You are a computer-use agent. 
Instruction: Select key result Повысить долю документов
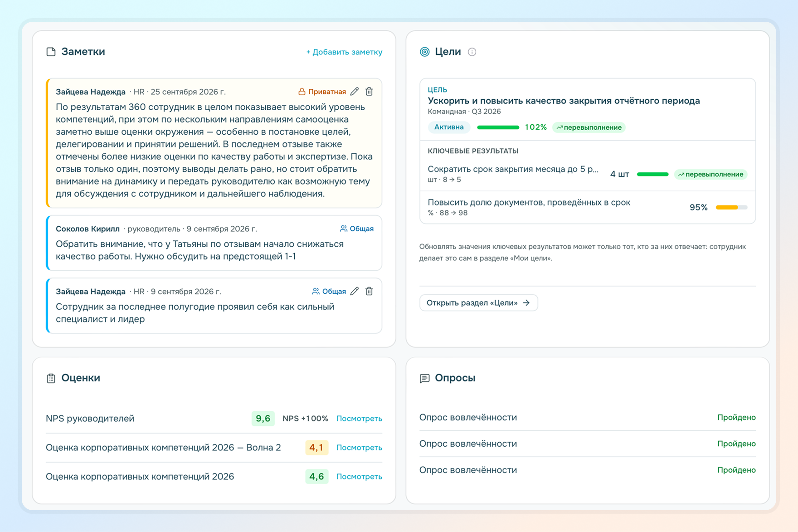coord(529,202)
